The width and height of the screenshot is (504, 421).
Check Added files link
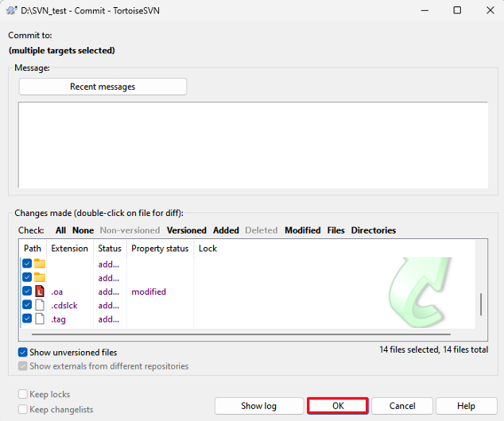click(226, 230)
